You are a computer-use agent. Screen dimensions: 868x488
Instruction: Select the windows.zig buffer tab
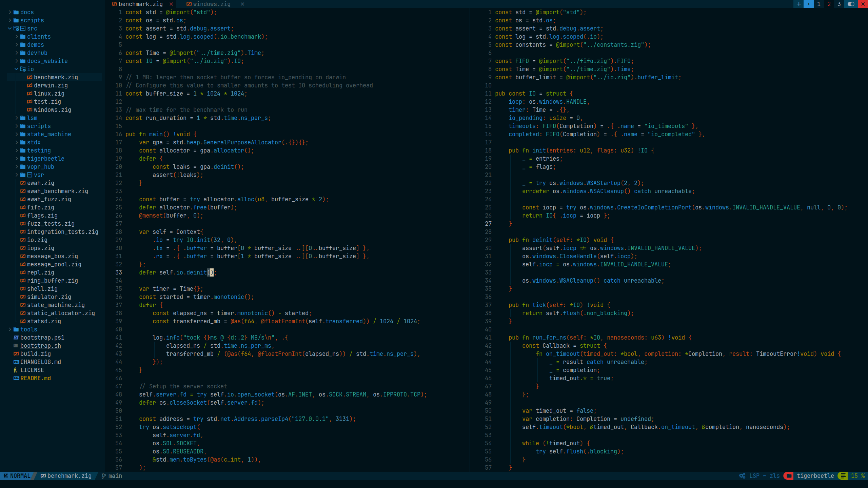(x=212, y=4)
